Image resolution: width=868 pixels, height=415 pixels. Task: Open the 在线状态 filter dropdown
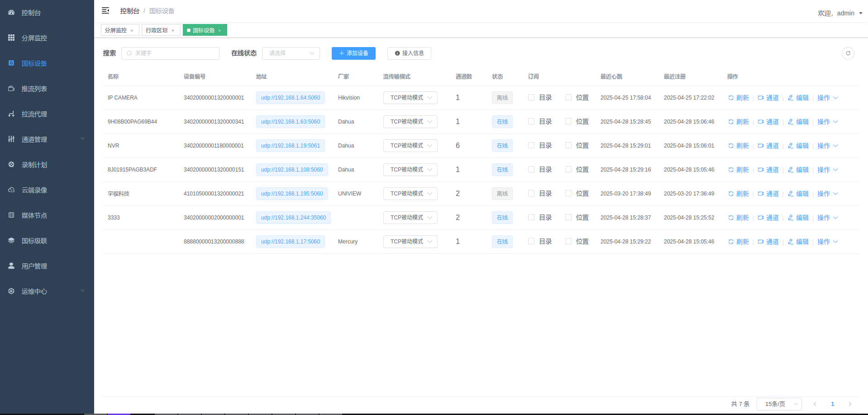pyautogui.click(x=291, y=53)
